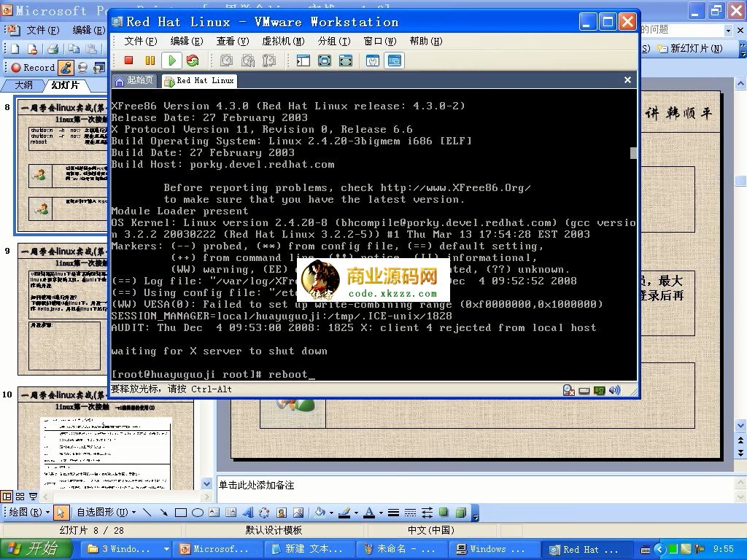Image resolution: width=747 pixels, height=560 pixels.
Task: Click the Take Snapshot icon in VMware toolbar
Action: point(226,61)
